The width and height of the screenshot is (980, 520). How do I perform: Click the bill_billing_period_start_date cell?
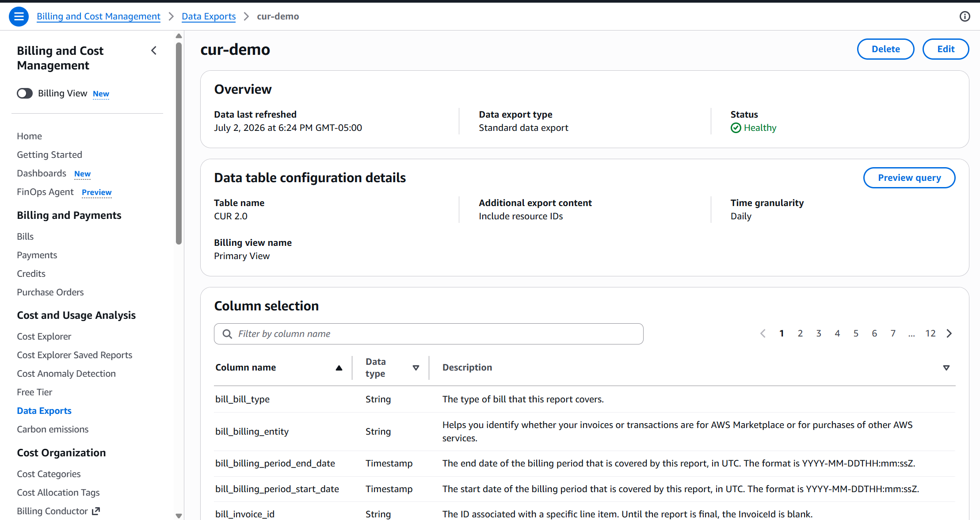coord(277,489)
